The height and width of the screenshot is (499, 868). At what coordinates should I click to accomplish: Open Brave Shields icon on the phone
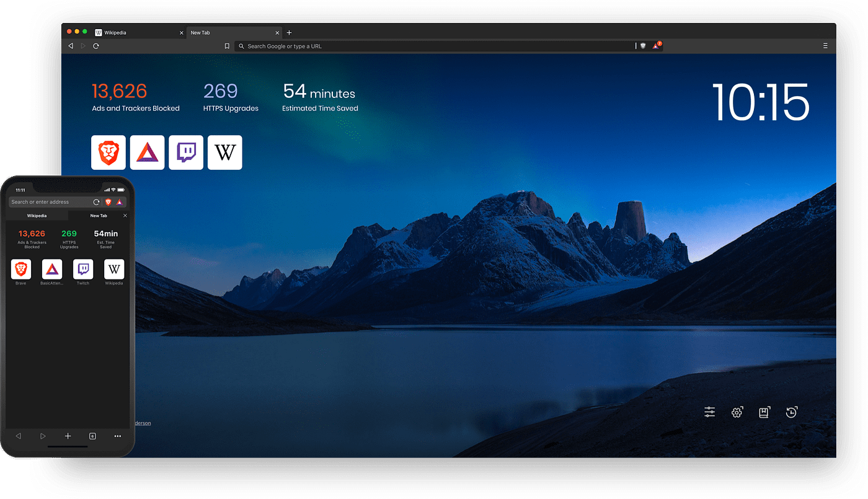pyautogui.click(x=108, y=202)
